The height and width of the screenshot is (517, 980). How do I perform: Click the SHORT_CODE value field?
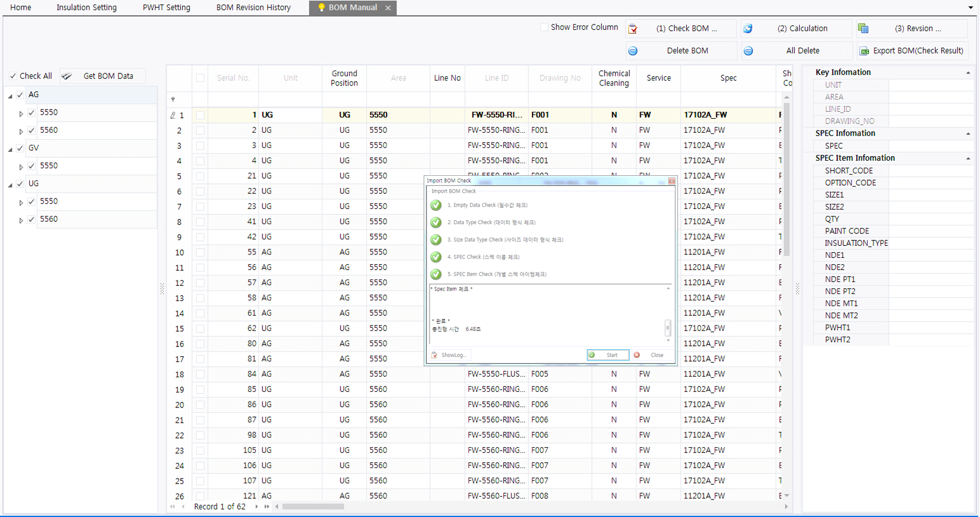click(930, 171)
